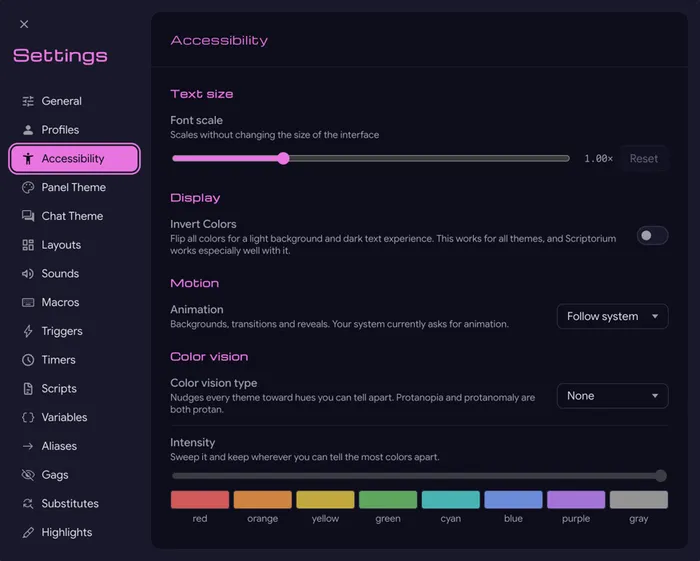Image resolution: width=700 pixels, height=561 pixels.
Task: Click the Panel Theme palette icon
Action: point(28,187)
